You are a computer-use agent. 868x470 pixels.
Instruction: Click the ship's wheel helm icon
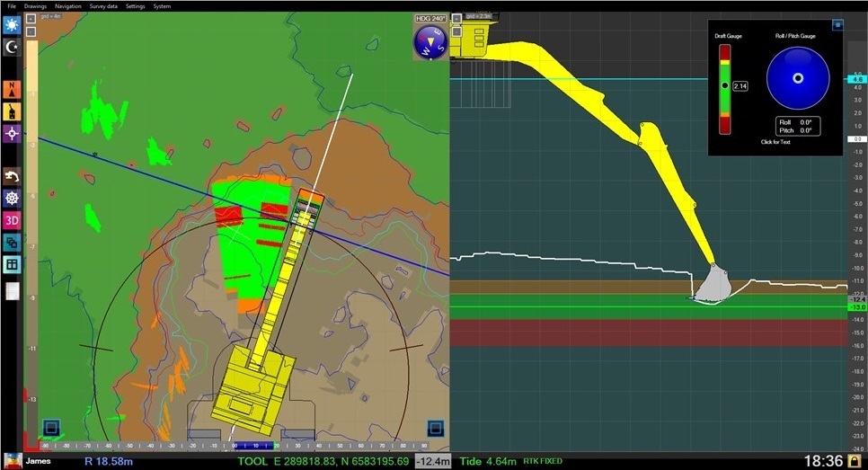12,198
